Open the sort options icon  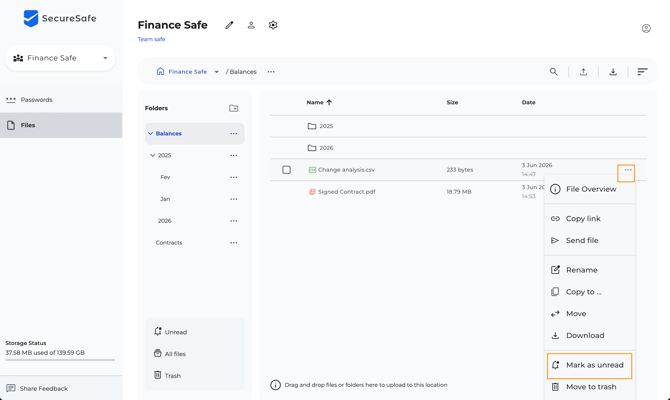tap(642, 72)
